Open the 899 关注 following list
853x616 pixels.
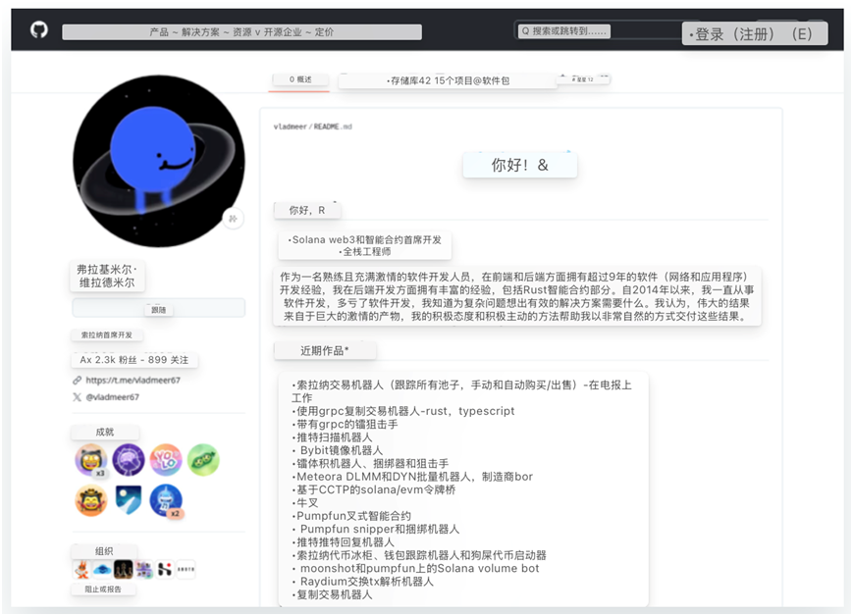pos(168,360)
